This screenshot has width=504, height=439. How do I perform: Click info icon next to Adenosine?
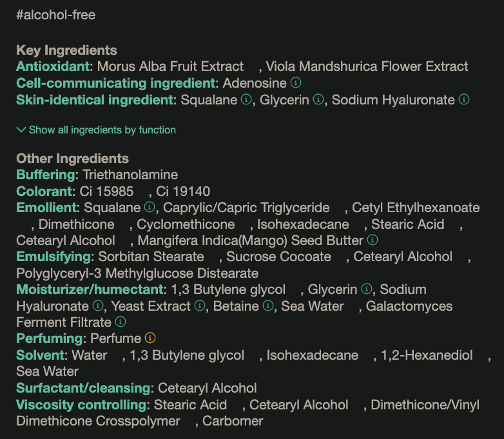(x=296, y=83)
